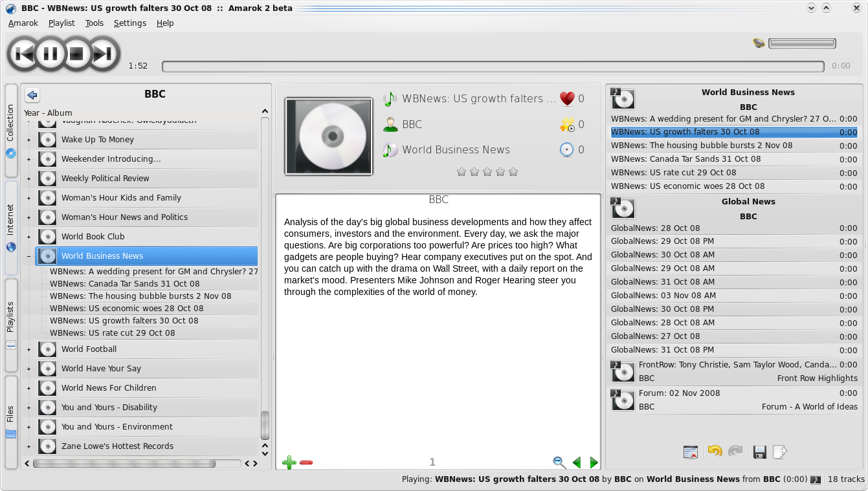Select tree episode US economic woes 28 Oct 08
Screen dimensions: 868x491
(x=126, y=309)
